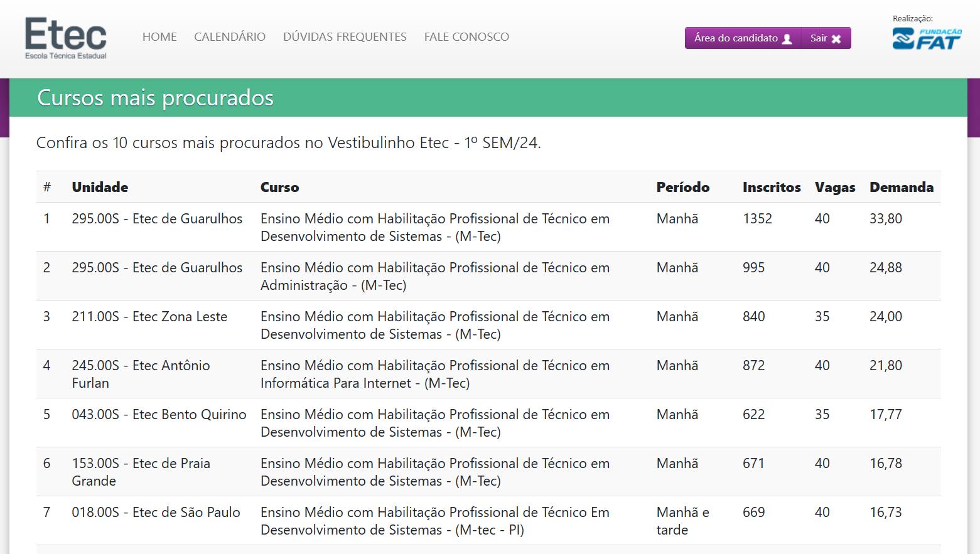
Task: Click the Inscritos value 622
Action: (x=753, y=415)
